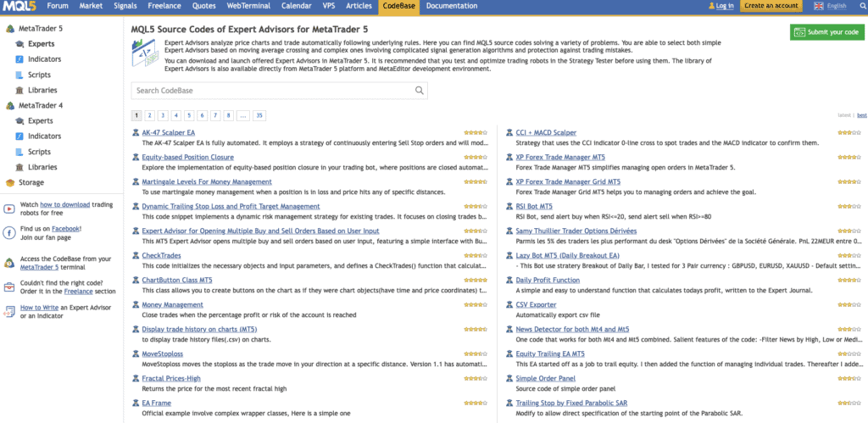
Task: Sort list by 'best'
Action: click(862, 115)
